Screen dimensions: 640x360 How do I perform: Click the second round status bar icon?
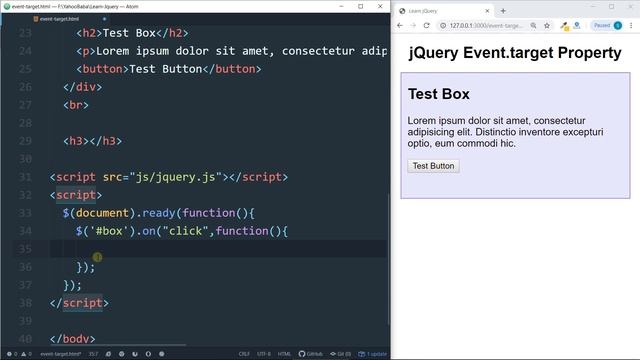[x=121, y=354]
